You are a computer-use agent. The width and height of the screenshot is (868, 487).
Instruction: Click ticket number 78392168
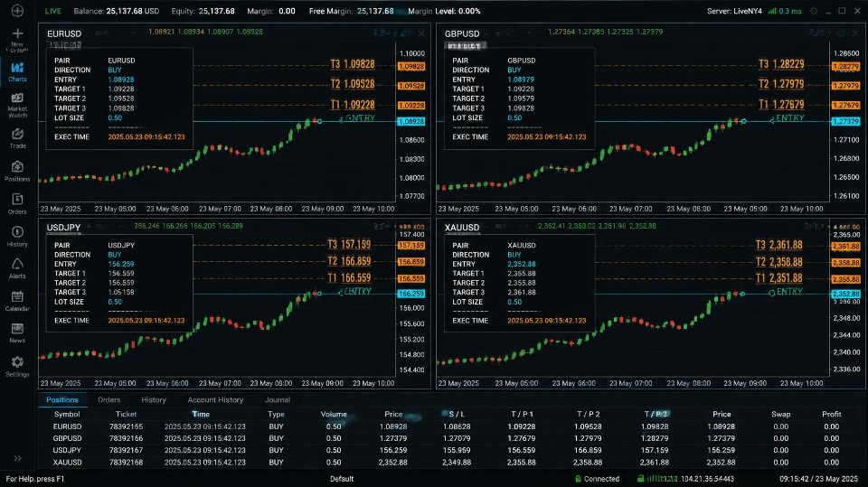126,462
